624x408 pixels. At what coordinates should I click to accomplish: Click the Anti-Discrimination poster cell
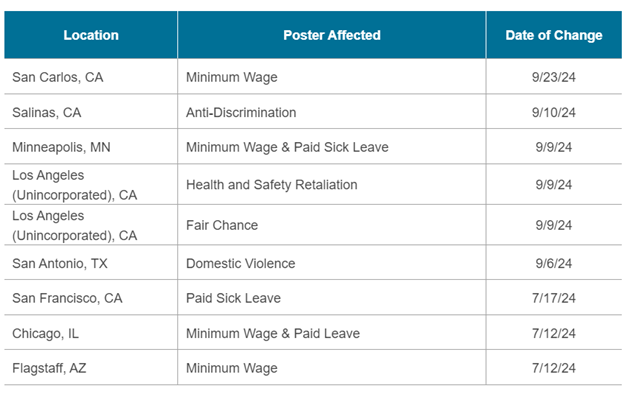[x=241, y=112]
